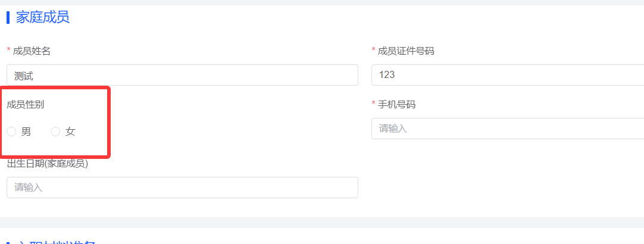Image resolution: width=644 pixels, height=244 pixels.
Task: Click the 女 option text
Action: (70, 132)
